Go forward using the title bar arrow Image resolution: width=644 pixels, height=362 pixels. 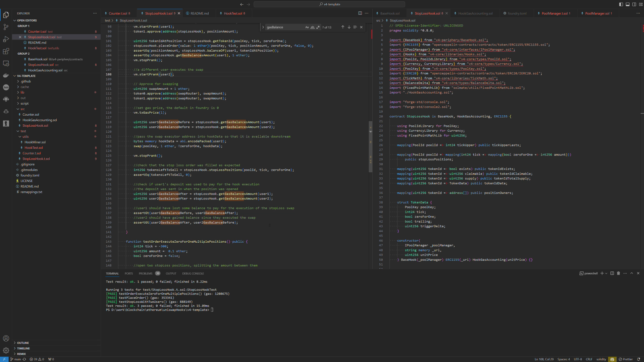tap(249, 4)
